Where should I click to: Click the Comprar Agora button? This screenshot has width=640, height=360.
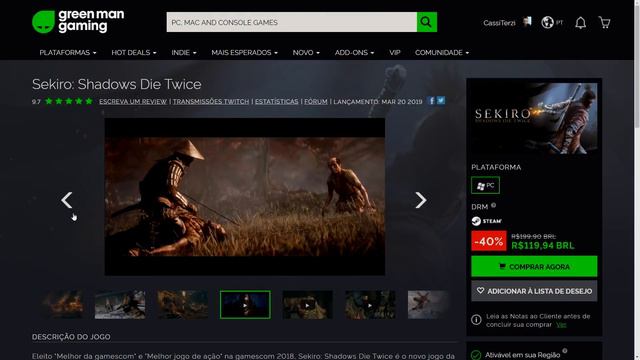click(534, 267)
